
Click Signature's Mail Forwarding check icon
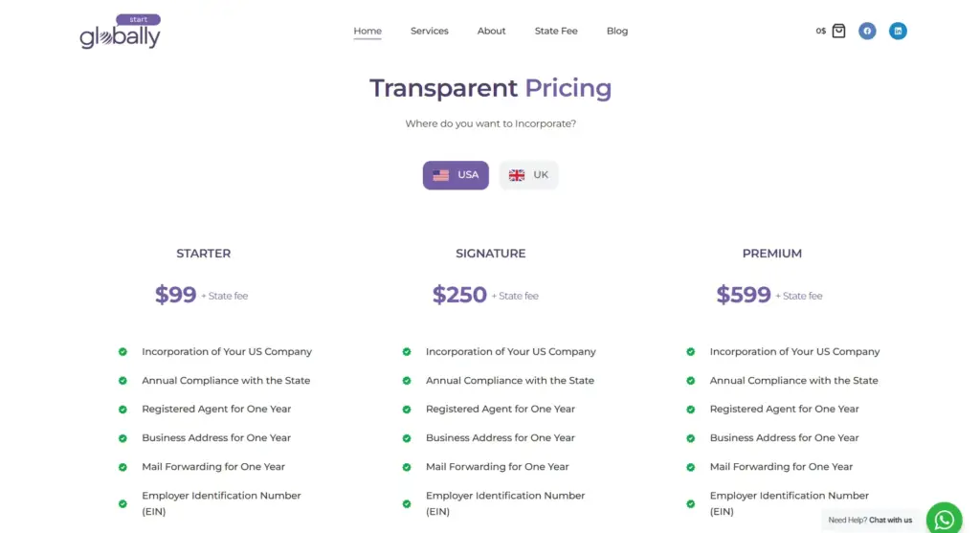(407, 467)
